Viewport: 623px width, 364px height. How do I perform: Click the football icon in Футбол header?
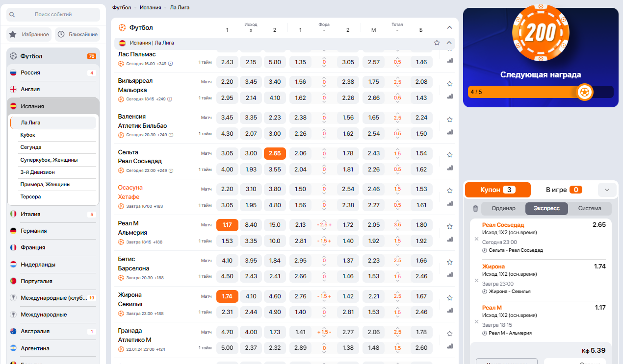(122, 27)
